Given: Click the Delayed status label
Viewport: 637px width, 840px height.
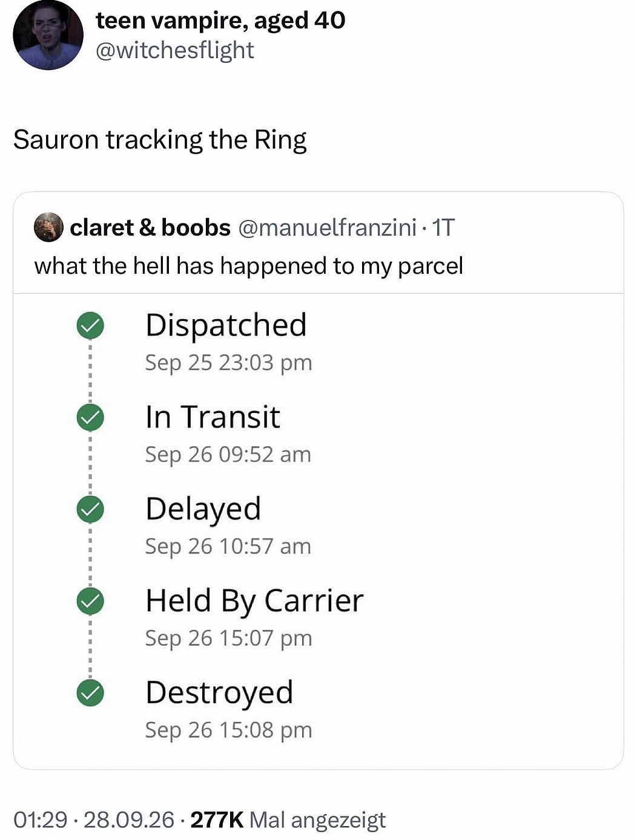Looking at the screenshot, I should 203,509.
